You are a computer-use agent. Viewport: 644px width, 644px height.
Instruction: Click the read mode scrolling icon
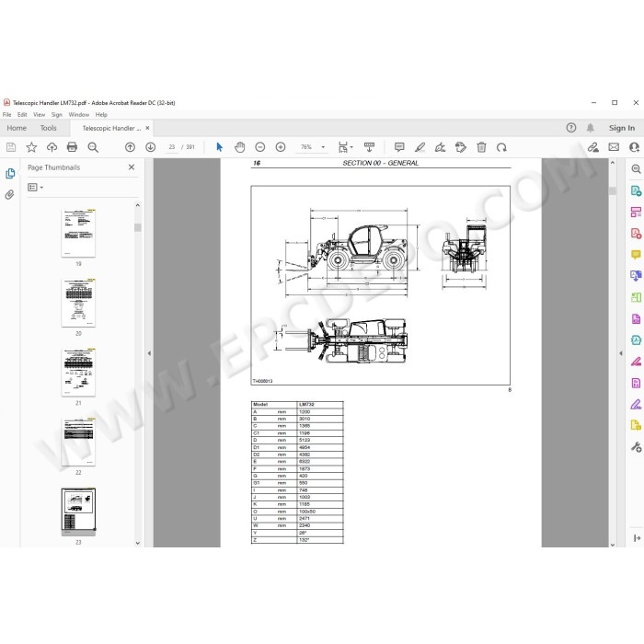click(x=369, y=147)
